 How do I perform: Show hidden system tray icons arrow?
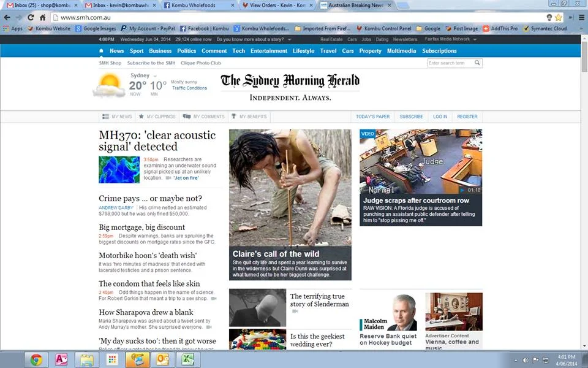515,361
